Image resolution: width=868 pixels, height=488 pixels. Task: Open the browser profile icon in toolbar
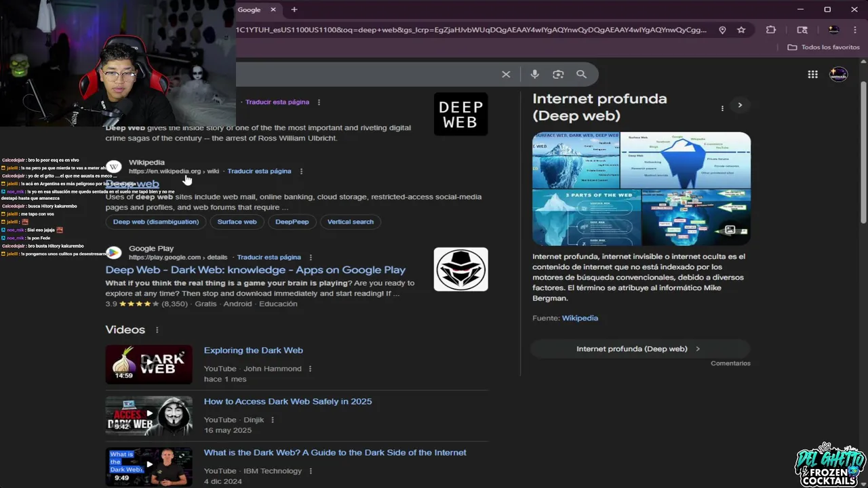(833, 30)
